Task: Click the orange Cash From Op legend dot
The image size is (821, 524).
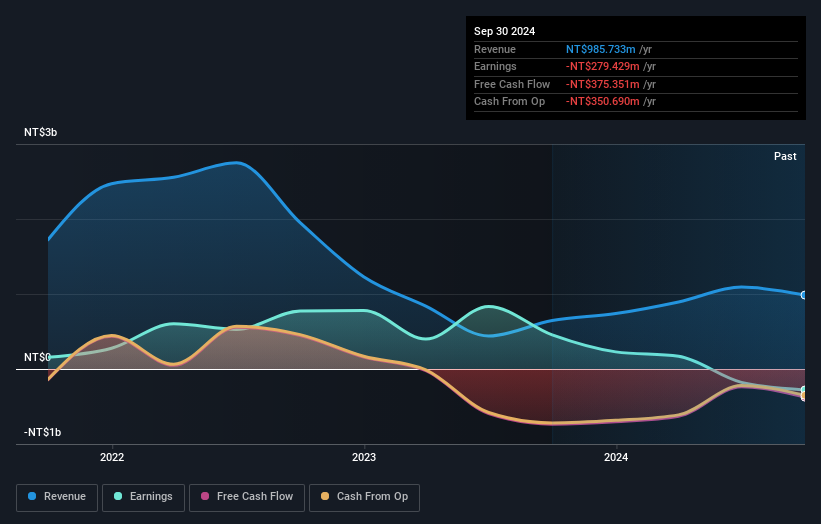Action: [325, 496]
